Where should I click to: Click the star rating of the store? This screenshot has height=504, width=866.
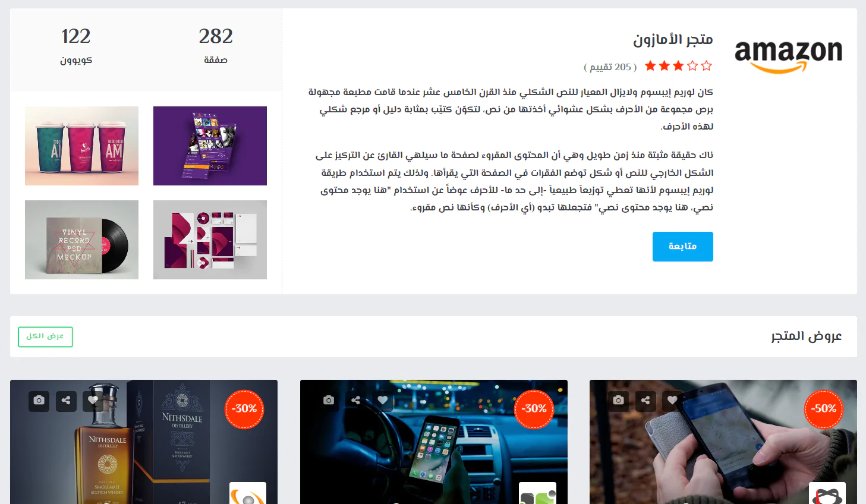678,66
